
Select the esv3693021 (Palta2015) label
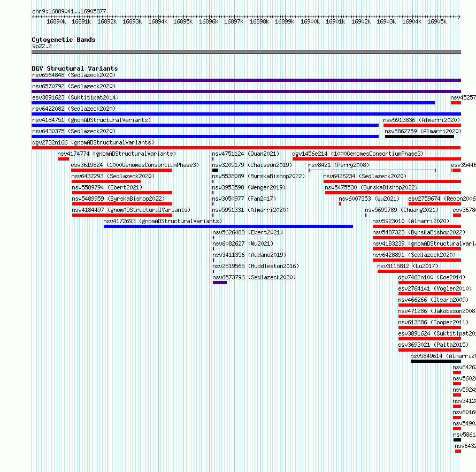[x=433, y=345]
